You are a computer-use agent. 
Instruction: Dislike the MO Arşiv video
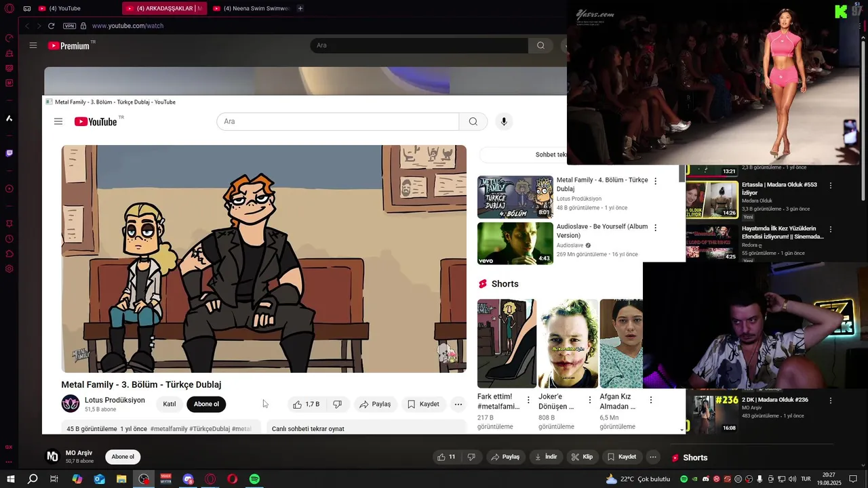tap(473, 457)
